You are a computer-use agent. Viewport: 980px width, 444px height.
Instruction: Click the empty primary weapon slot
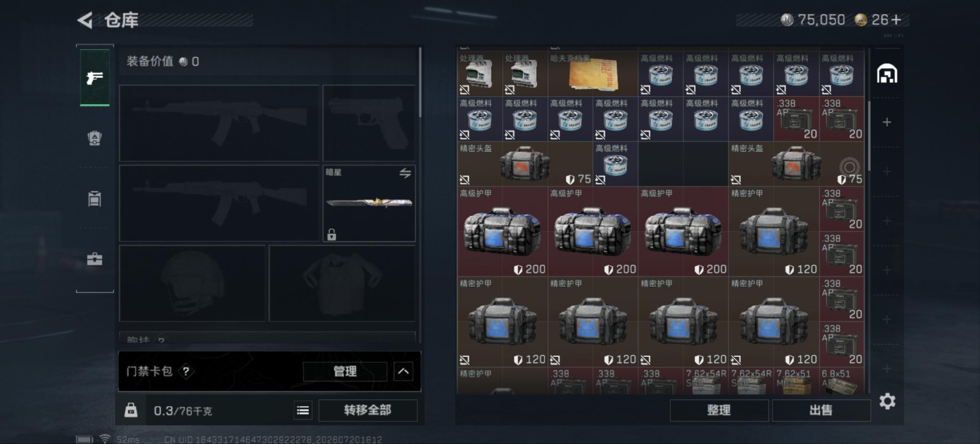[x=219, y=123]
